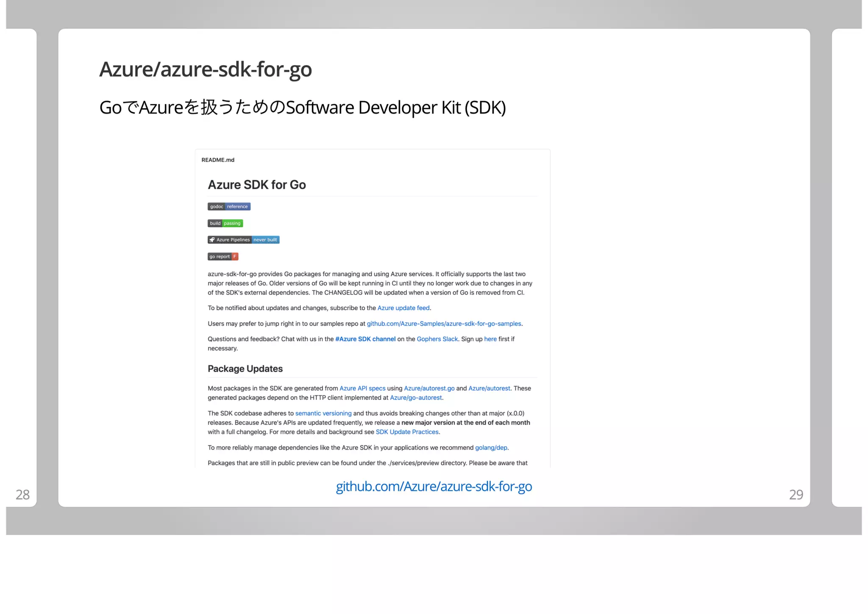Click the Package Updates heading
This screenshot has width=868, height=614.
(x=245, y=369)
